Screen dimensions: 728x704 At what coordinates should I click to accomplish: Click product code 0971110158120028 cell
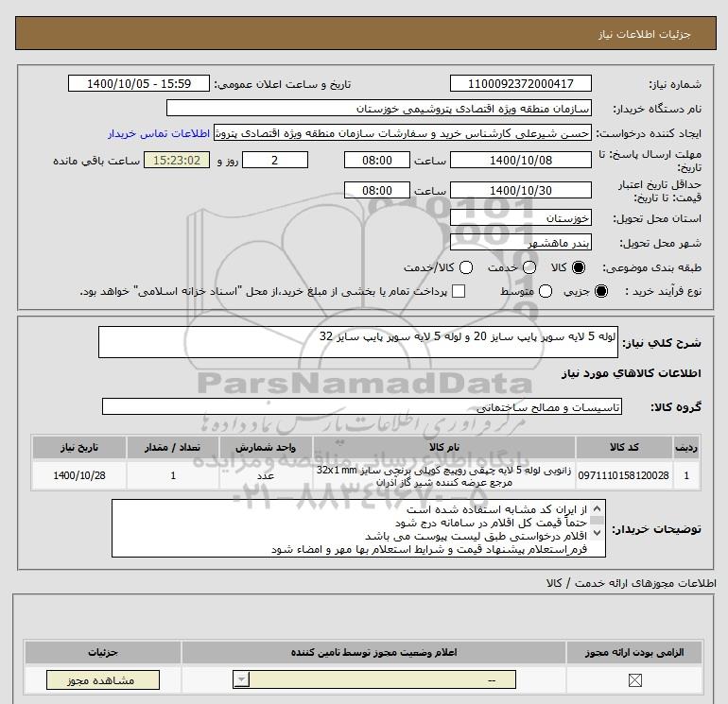coord(624,475)
